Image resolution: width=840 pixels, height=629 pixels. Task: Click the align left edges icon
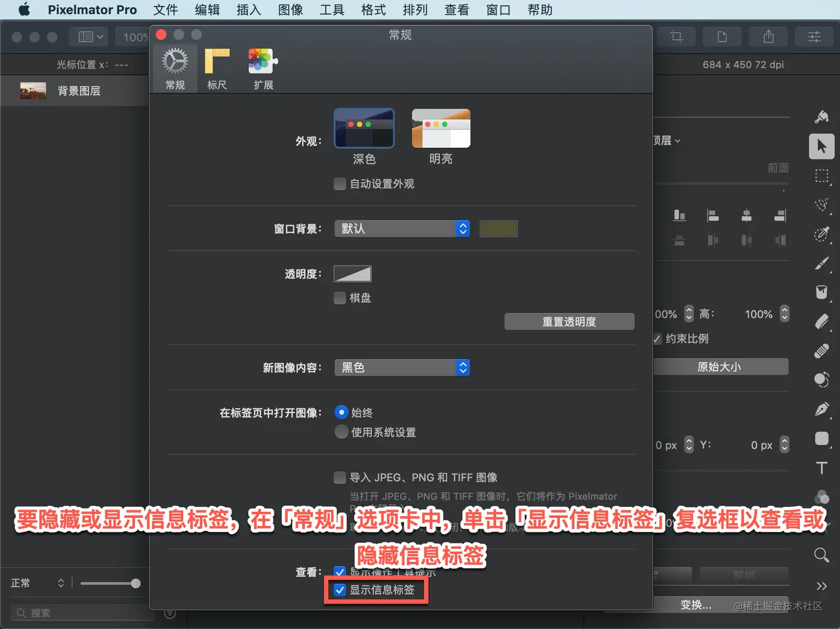pyautogui.click(x=713, y=215)
